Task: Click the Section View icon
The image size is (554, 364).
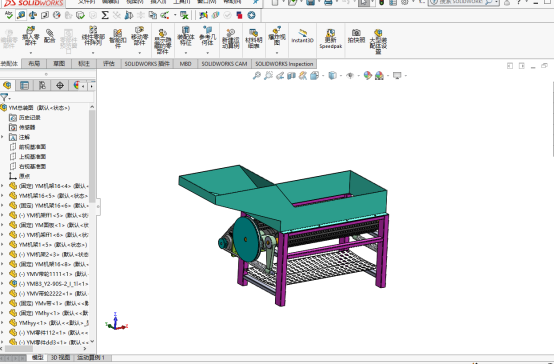Action: click(x=291, y=75)
